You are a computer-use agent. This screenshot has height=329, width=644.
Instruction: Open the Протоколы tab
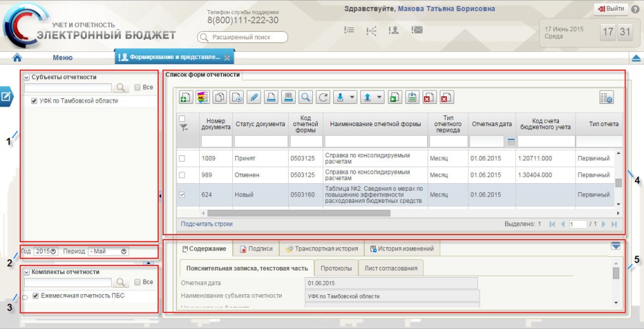click(x=336, y=268)
